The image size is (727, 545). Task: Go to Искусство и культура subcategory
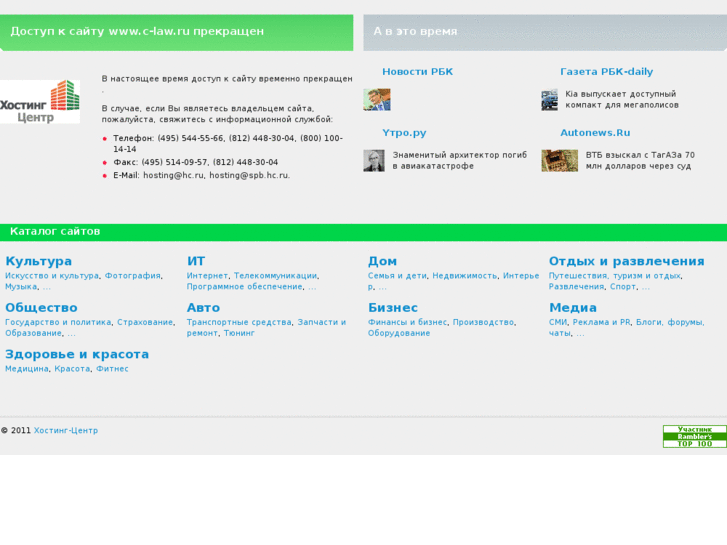point(52,276)
